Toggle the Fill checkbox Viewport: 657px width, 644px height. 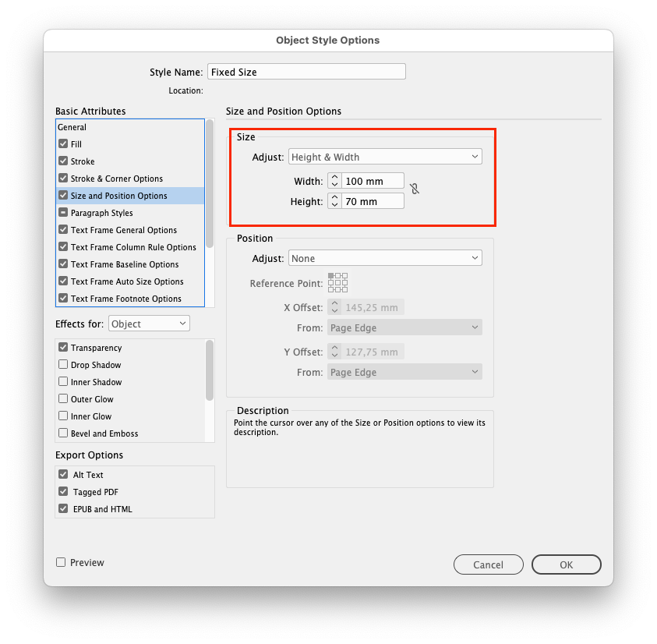click(x=63, y=143)
